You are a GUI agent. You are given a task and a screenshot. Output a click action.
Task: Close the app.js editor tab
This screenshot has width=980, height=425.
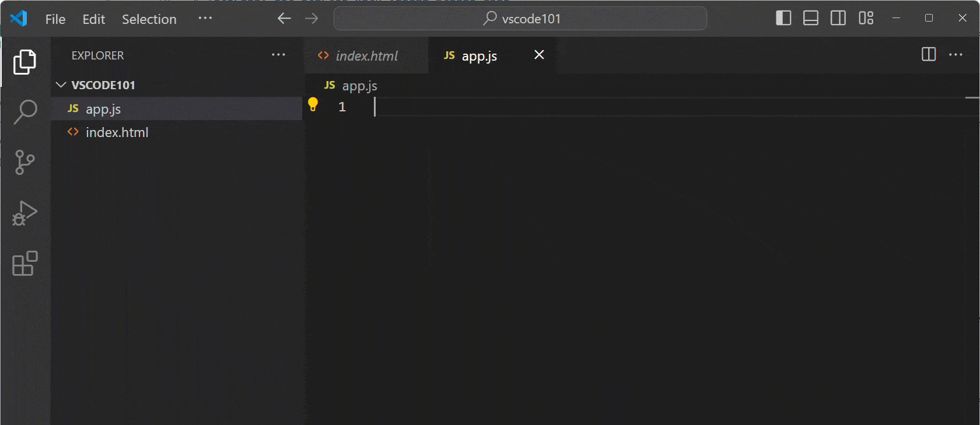point(539,55)
